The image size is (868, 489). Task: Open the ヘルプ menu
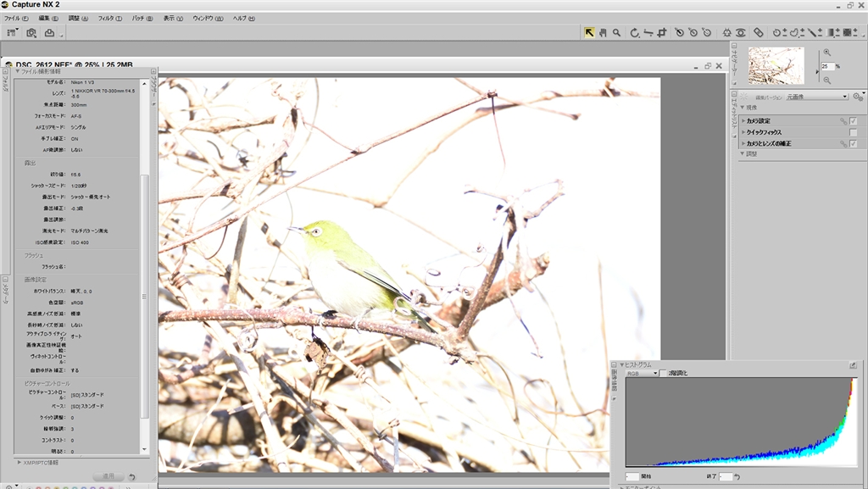243,19
